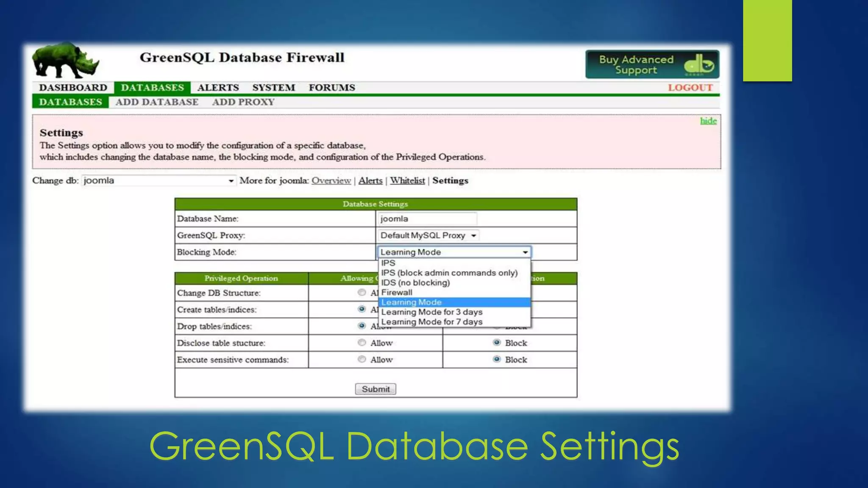868x488 pixels.
Task: Open the ADD PROXY sub-menu
Action: point(243,102)
